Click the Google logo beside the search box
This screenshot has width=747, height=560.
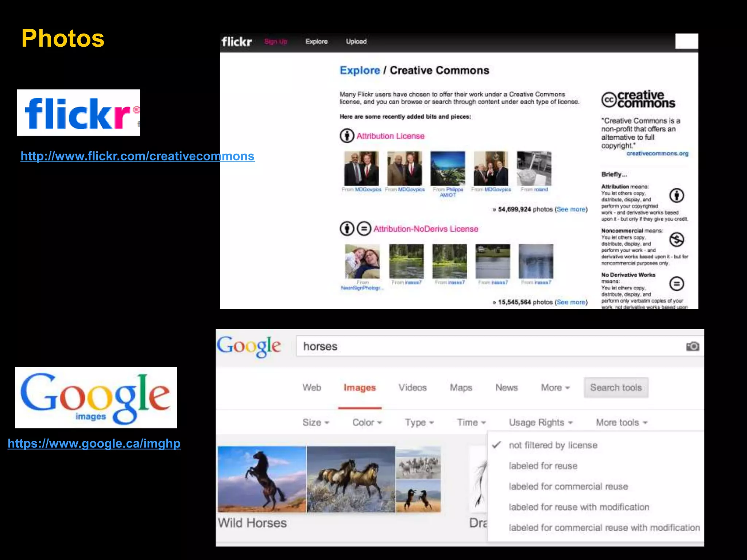249,346
